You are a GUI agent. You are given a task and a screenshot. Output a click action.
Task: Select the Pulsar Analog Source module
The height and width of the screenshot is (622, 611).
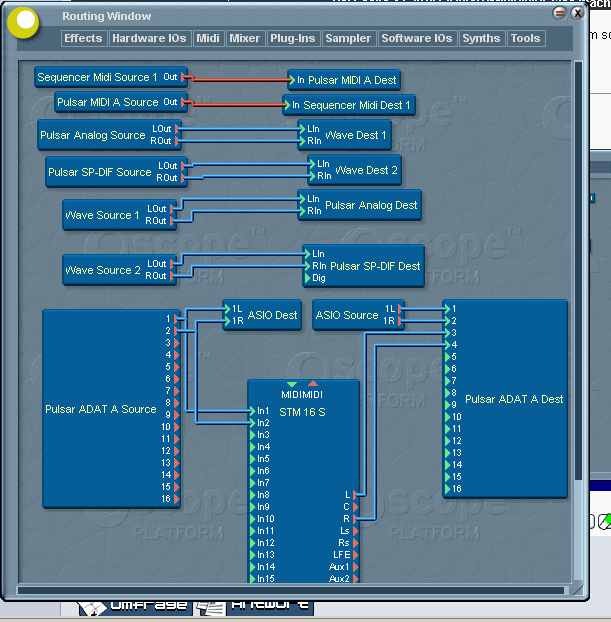92,135
